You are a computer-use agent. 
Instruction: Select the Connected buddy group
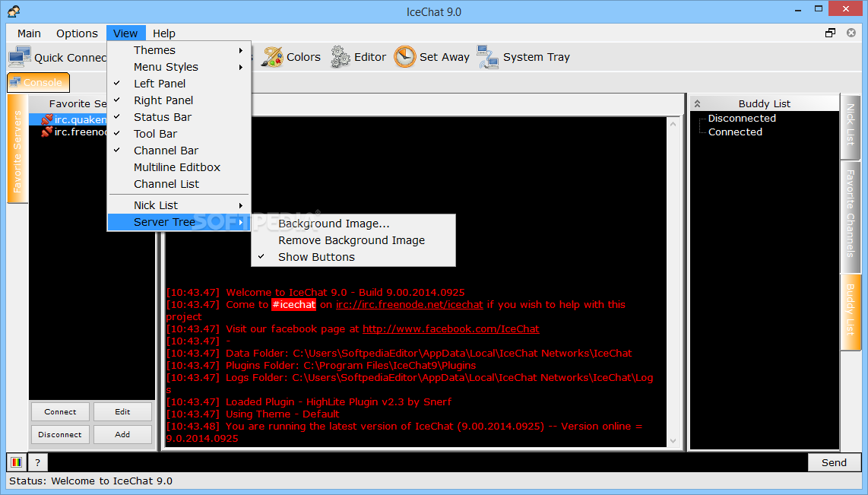click(735, 132)
